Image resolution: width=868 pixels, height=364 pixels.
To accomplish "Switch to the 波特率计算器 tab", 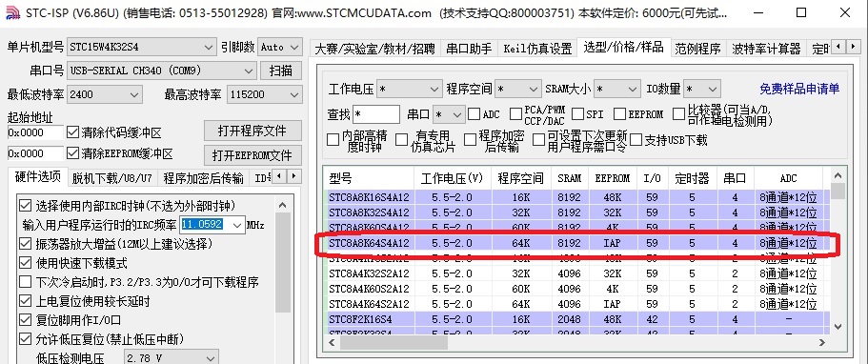I will [766, 49].
